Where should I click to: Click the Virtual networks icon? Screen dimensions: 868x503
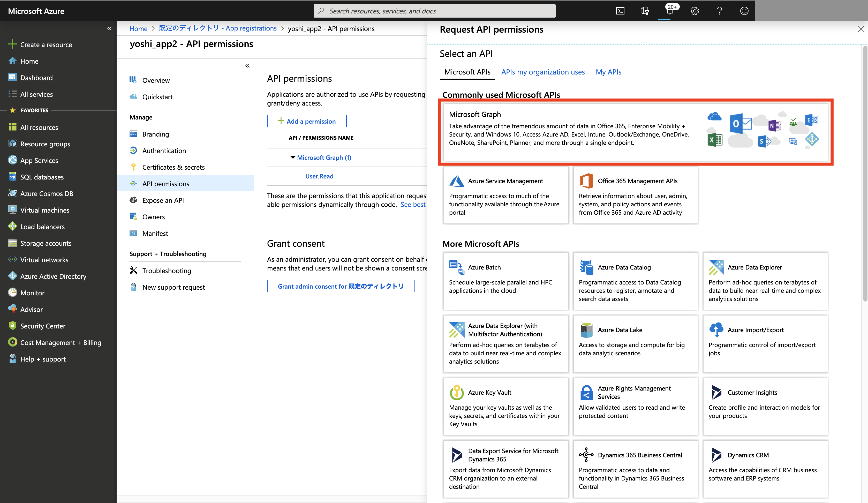12,259
